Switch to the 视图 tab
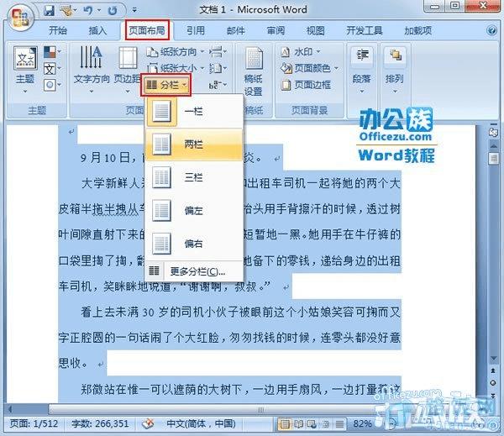The image size is (504, 436). (315, 30)
